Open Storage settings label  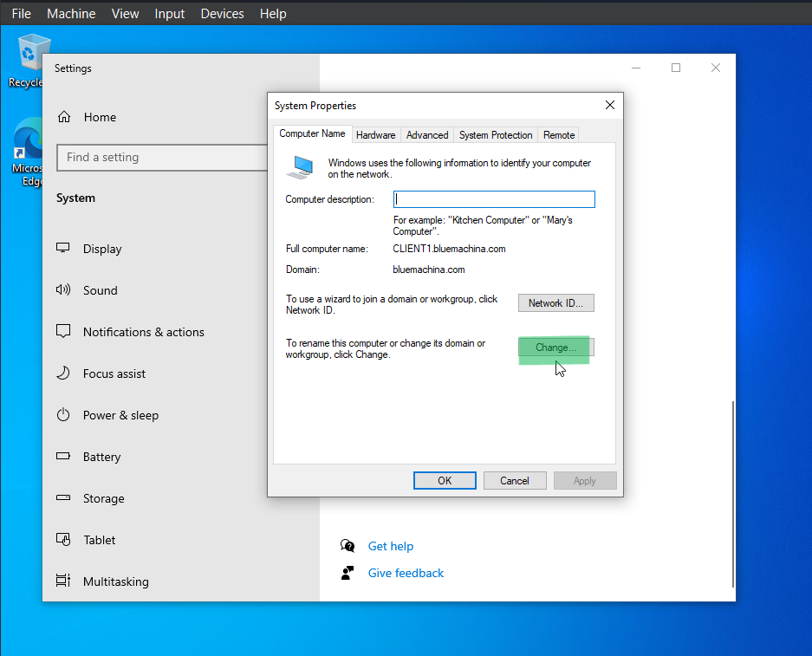pyautogui.click(x=104, y=498)
